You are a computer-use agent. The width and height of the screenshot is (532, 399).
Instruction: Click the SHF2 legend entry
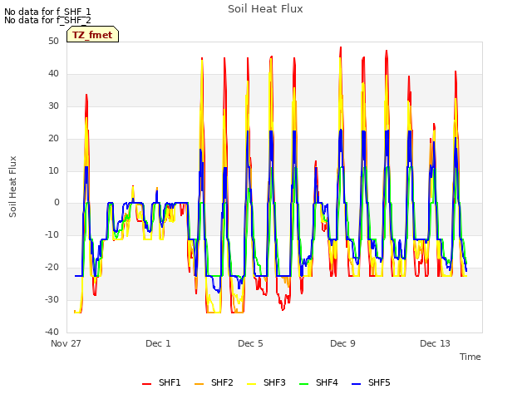point(214,382)
